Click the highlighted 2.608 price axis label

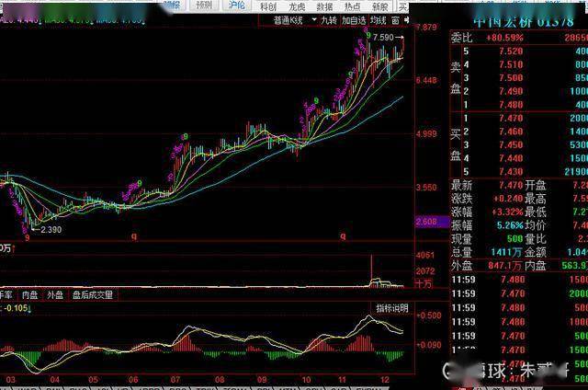(x=426, y=222)
